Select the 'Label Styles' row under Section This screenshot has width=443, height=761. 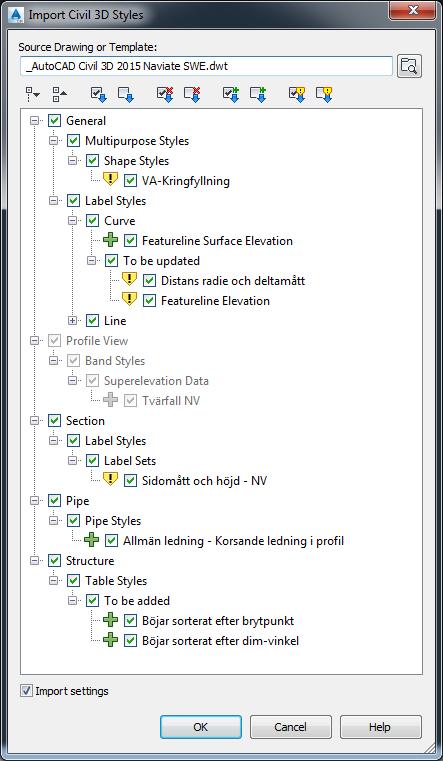115,441
